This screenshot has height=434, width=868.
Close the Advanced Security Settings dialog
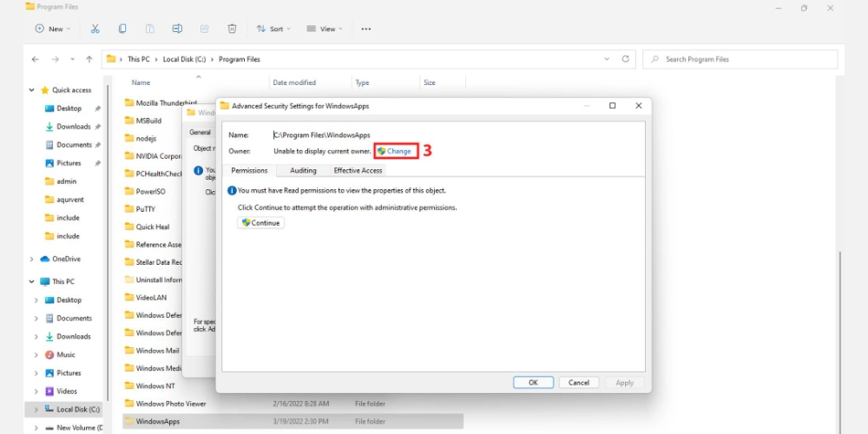coord(638,105)
